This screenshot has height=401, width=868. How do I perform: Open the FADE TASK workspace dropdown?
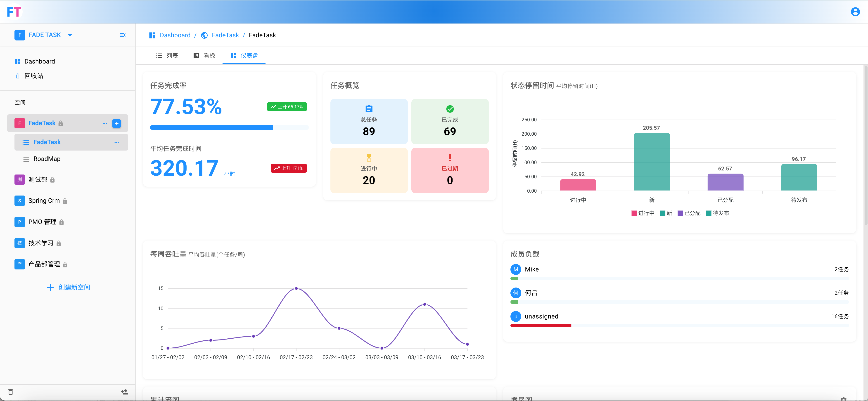[70, 35]
